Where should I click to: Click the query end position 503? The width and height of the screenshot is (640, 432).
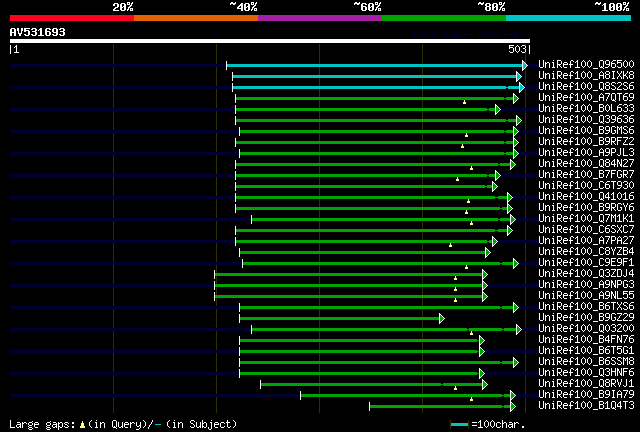(x=517, y=49)
